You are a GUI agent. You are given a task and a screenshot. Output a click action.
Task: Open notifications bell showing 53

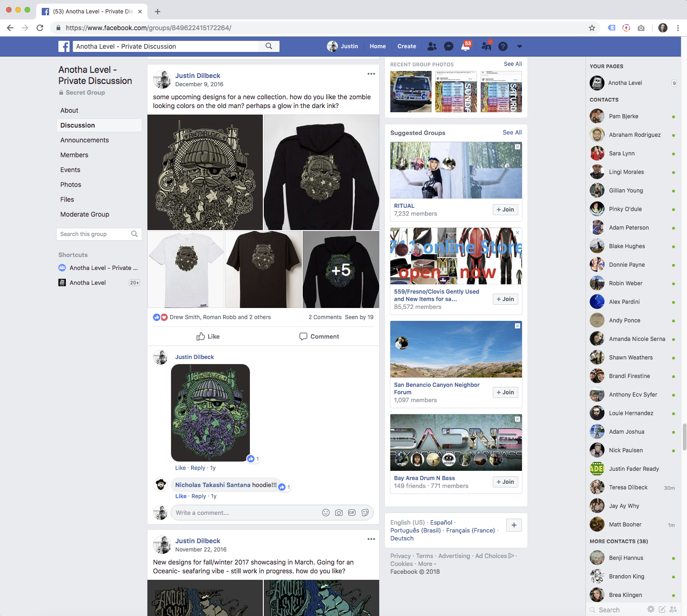click(465, 46)
